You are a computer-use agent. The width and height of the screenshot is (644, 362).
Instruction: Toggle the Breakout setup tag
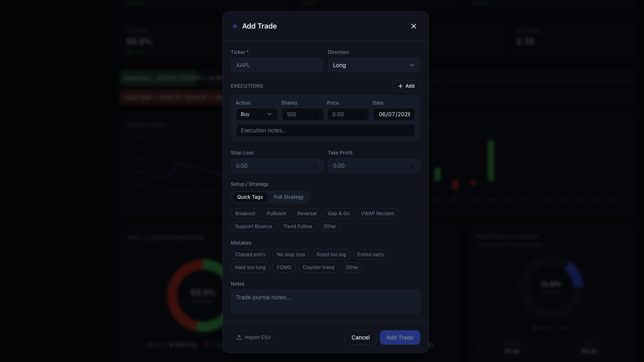(245, 214)
